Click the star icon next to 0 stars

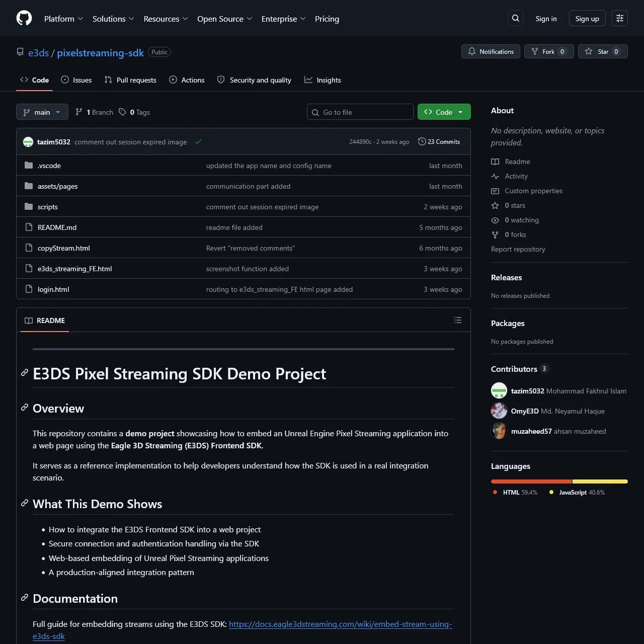tap(495, 205)
